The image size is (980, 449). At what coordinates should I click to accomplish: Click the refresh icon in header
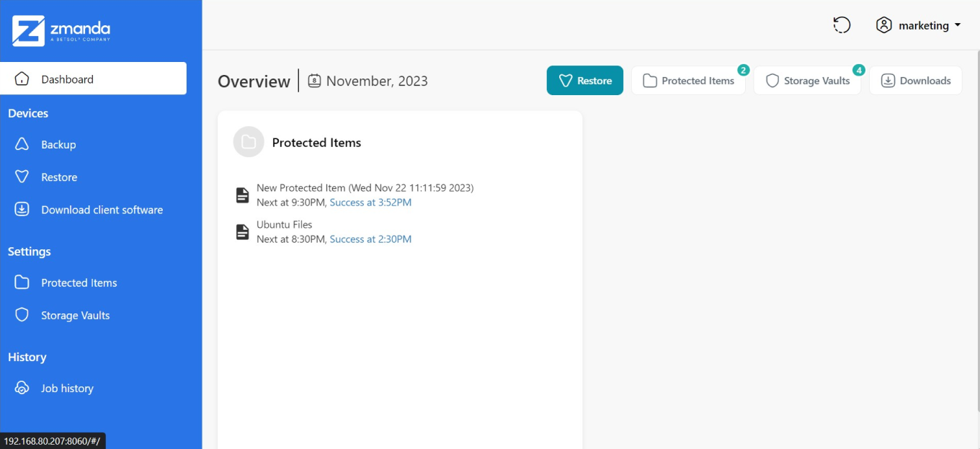pyautogui.click(x=842, y=25)
